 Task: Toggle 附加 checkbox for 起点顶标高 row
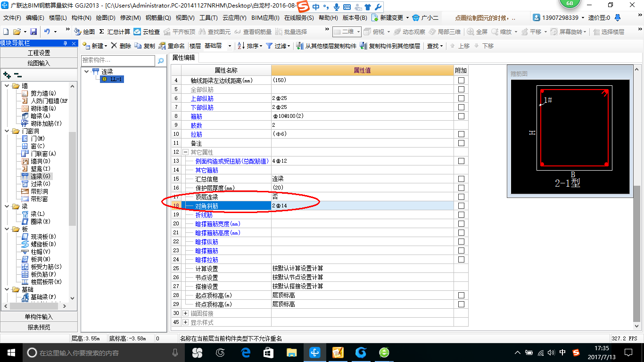pyautogui.click(x=461, y=296)
